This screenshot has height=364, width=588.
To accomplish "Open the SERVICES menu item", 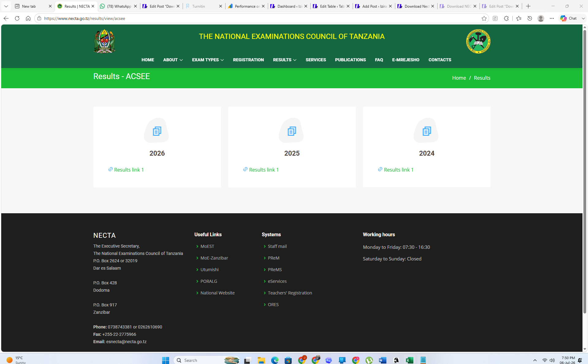I will click(x=316, y=60).
